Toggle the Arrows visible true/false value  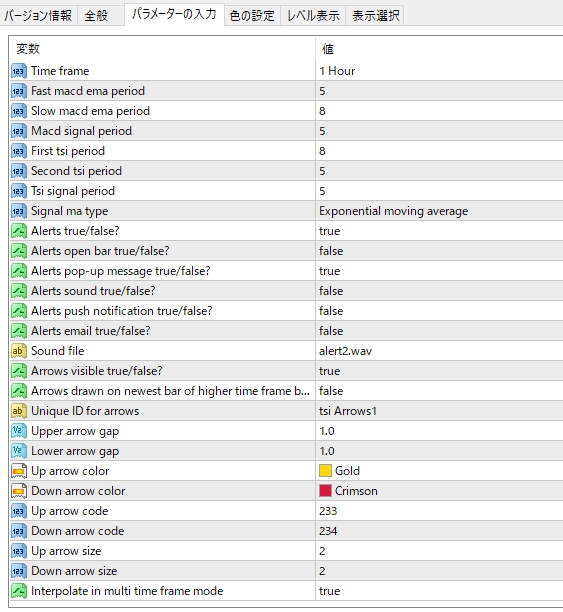[x=439, y=371]
